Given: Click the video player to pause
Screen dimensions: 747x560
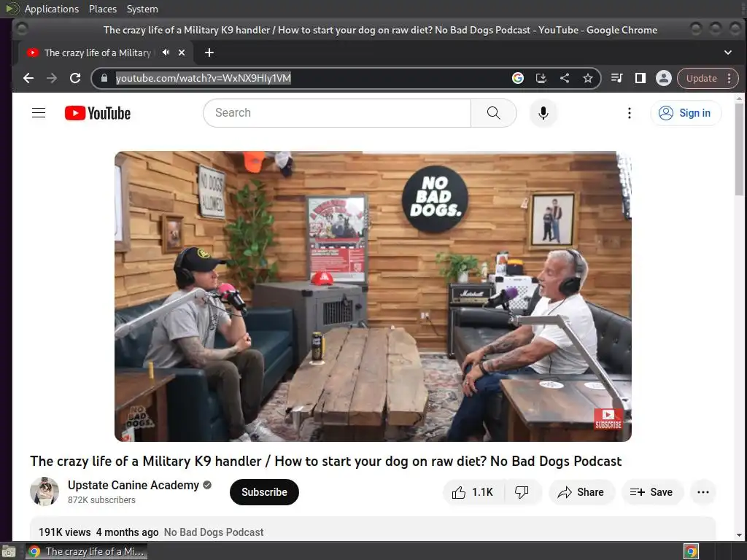Looking at the screenshot, I should (373, 296).
